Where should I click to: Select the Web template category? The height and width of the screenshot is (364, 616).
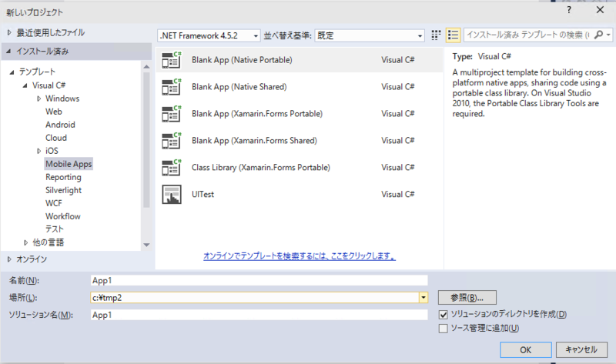[54, 112]
